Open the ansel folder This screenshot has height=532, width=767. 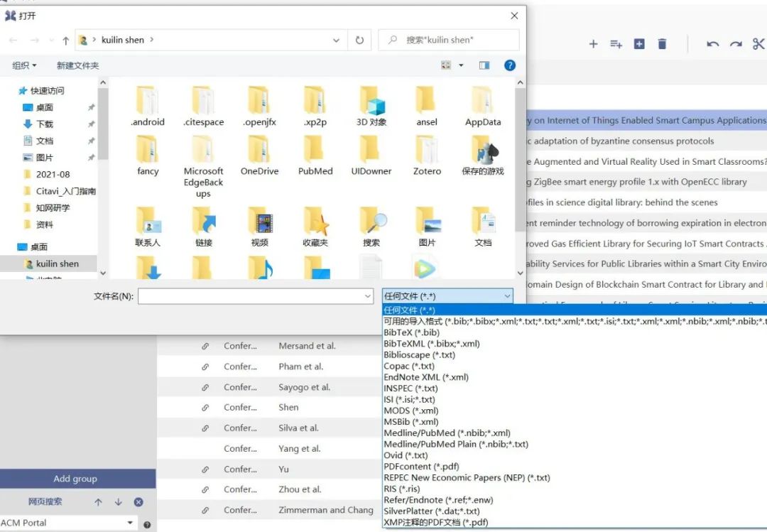pyautogui.click(x=427, y=107)
